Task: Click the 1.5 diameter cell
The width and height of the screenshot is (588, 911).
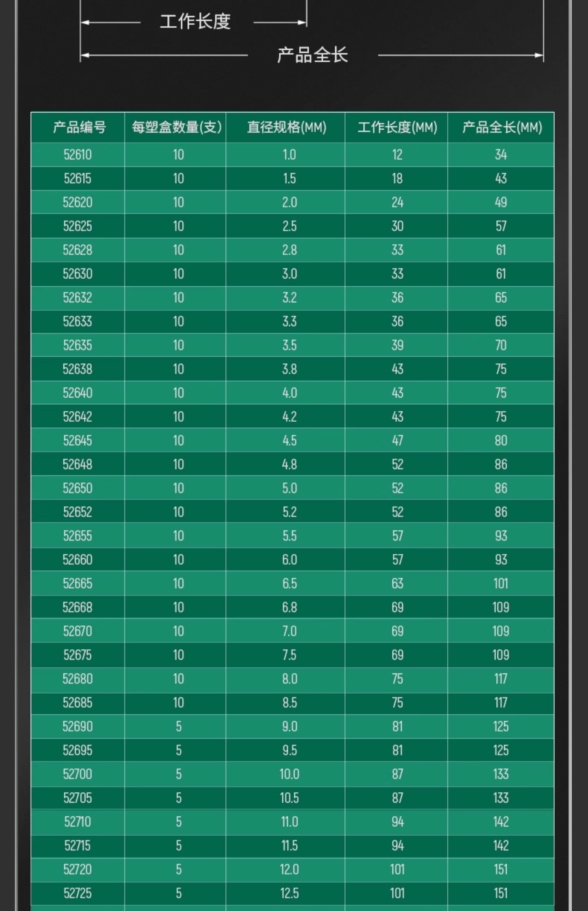Action: [289, 178]
